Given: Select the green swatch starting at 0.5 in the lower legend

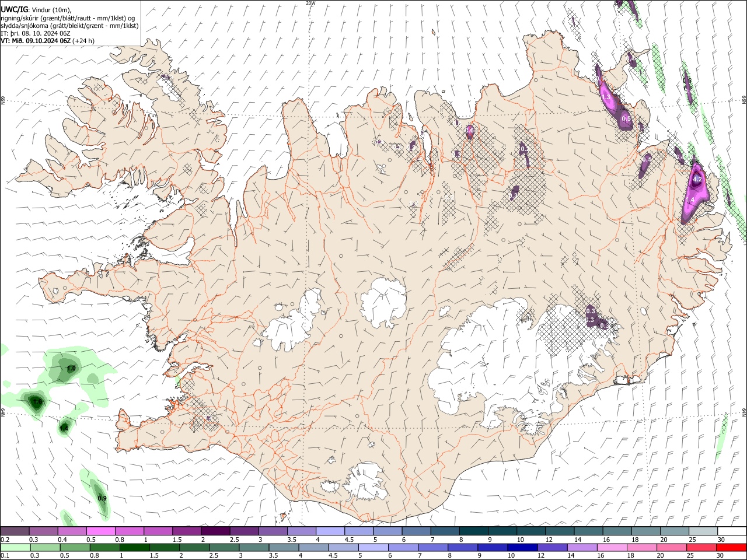Looking at the screenshot, I should (75, 547).
